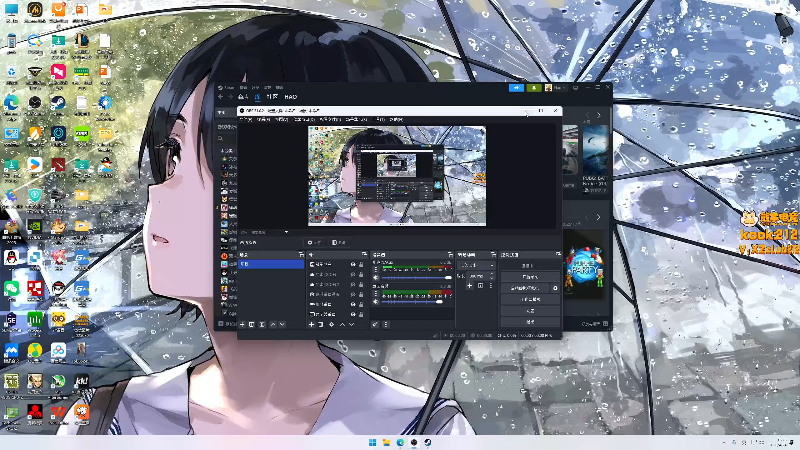Open Steam user profile dropdown
800x450 pixels.
(556, 88)
